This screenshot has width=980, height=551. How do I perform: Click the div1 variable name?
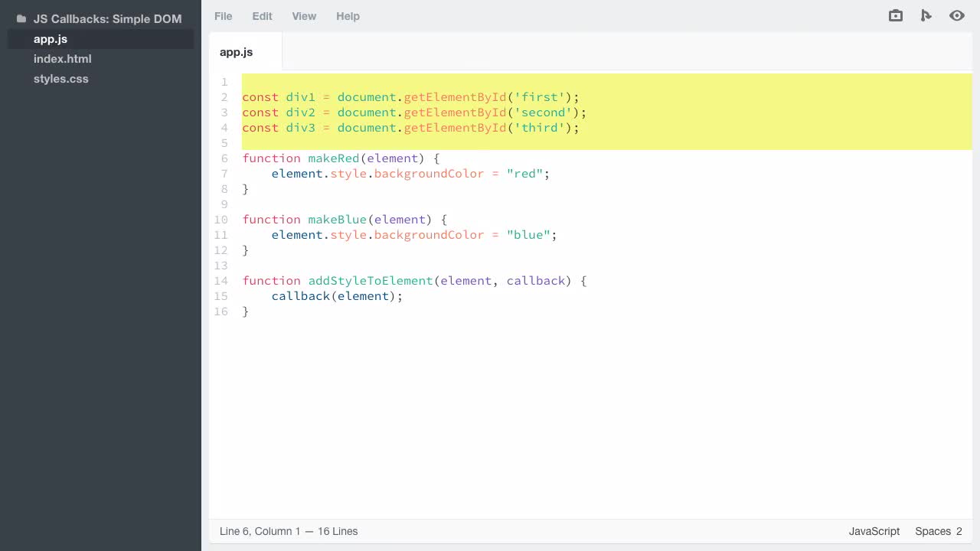(x=301, y=97)
